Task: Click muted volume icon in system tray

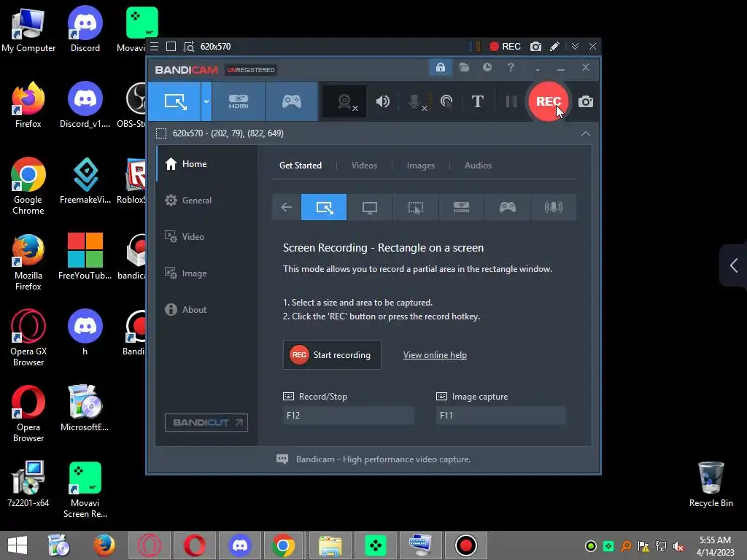Action: (x=678, y=545)
